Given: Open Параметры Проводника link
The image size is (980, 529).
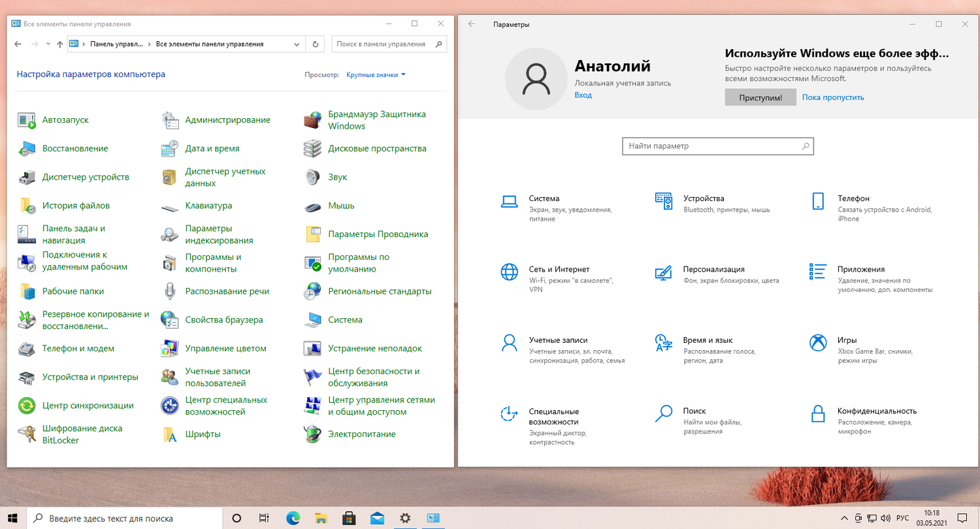Looking at the screenshot, I should (378, 234).
